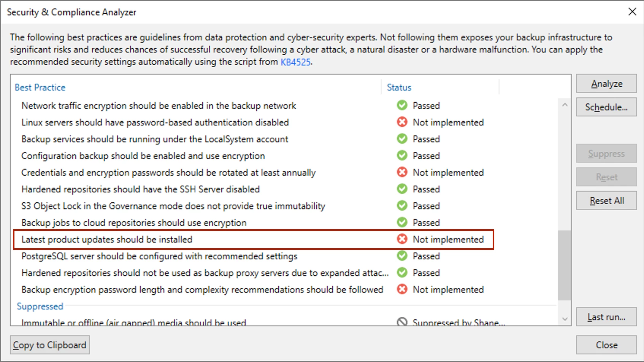Sort by Status column header
Screen dimensions: 644x362
(x=399, y=87)
